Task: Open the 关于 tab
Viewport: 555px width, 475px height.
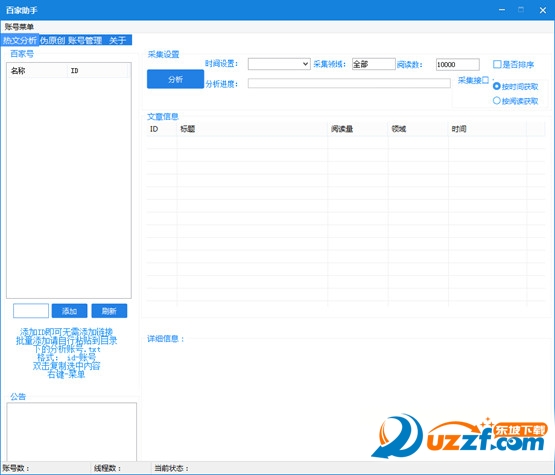Action: pos(117,40)
